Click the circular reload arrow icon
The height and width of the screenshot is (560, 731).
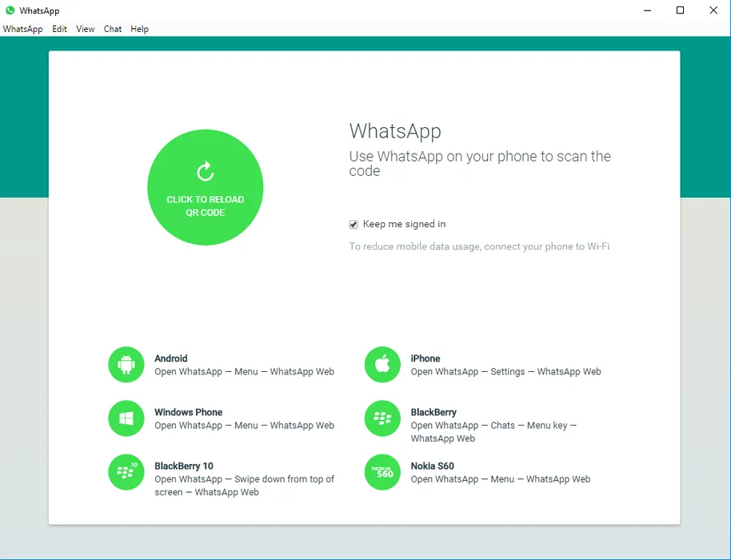coord(206,172)
